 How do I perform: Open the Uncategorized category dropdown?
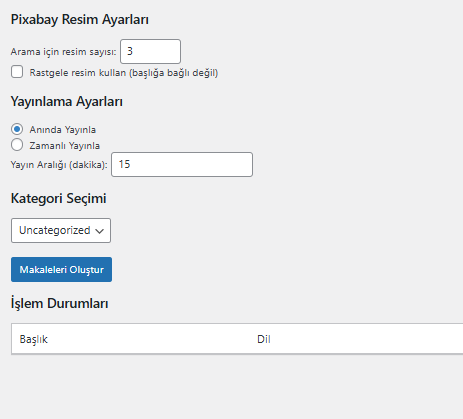[61, 230]
